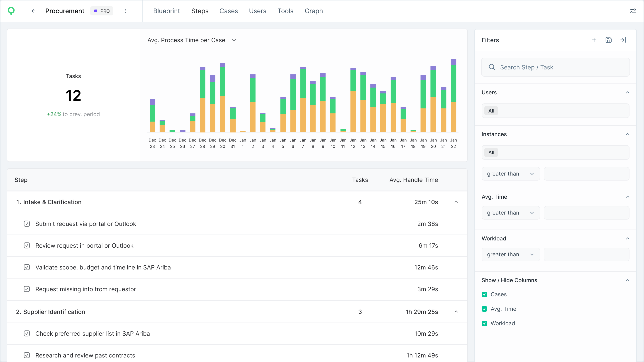Open the Graph tab
This screenshot has height=362, width=644.
tap(314, 11)
